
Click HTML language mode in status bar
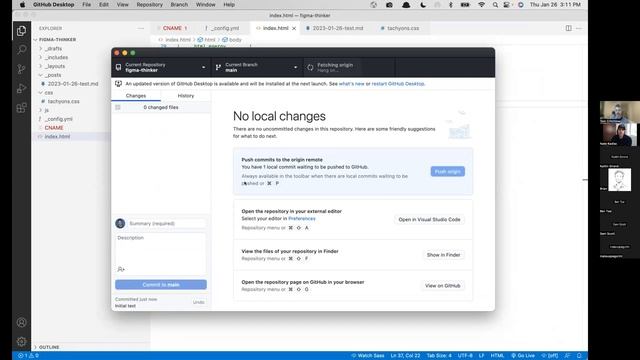(497, 356)
